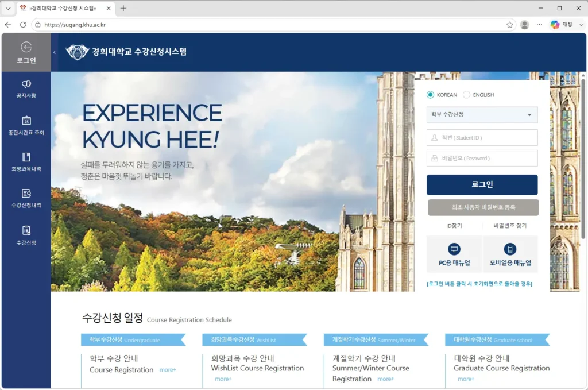Click more+ under Graduate Course Registration
588x390 pixels.
point(466,379)
